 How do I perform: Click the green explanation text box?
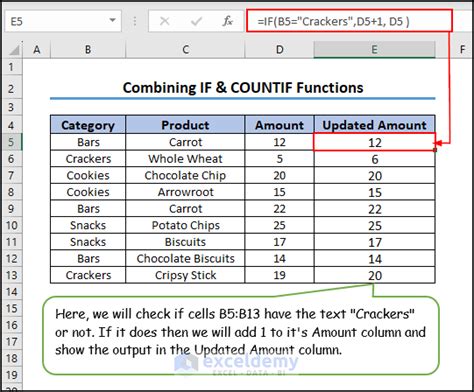(241, 335)
